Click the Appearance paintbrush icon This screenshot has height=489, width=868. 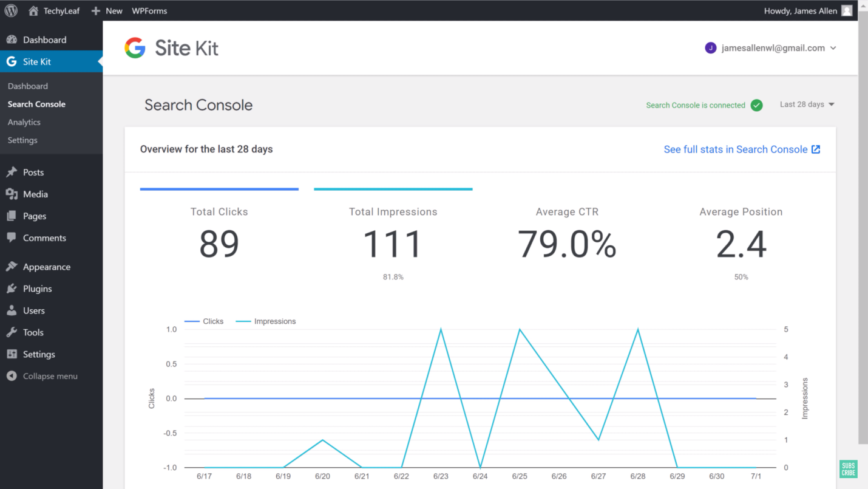coord(12,267)
